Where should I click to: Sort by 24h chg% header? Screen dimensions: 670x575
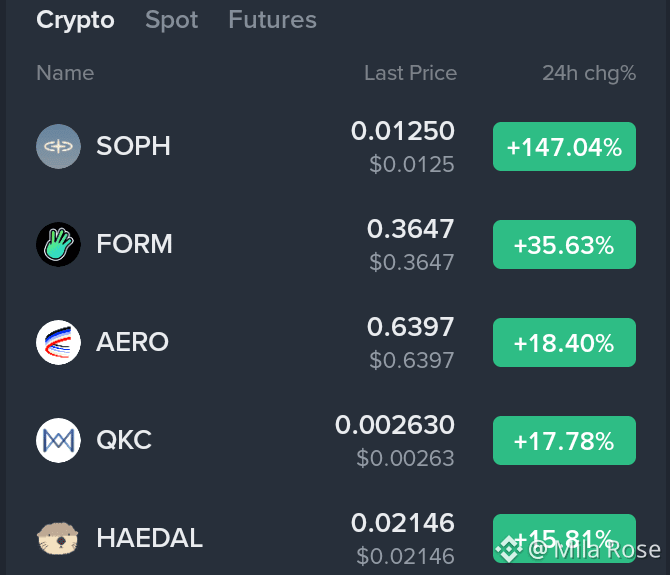coord(589,73)
